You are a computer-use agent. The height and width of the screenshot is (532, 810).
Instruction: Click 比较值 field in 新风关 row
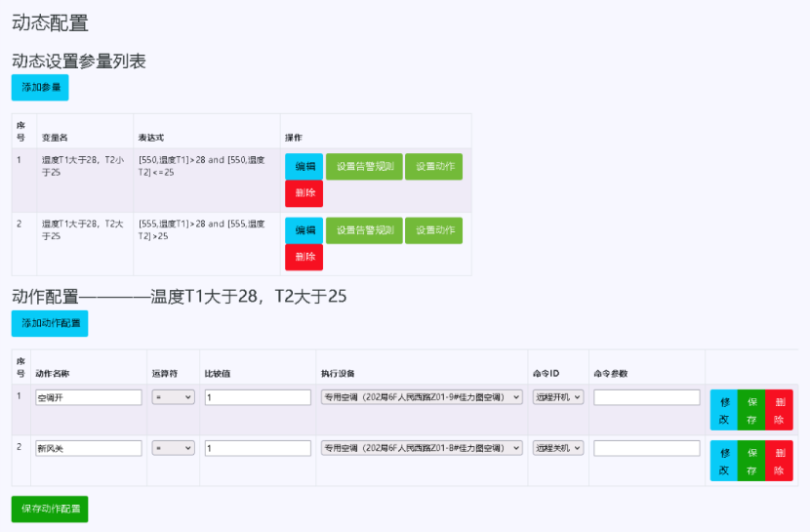coord(258,448)
